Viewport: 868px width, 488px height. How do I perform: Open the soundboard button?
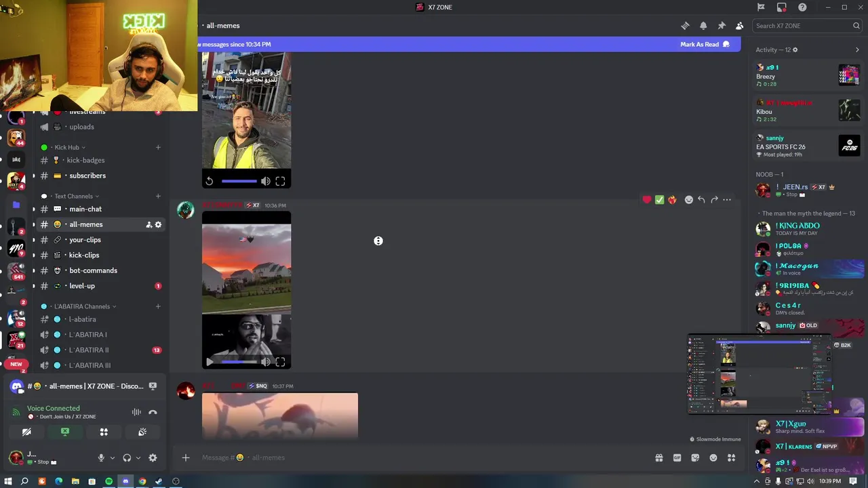142,432
